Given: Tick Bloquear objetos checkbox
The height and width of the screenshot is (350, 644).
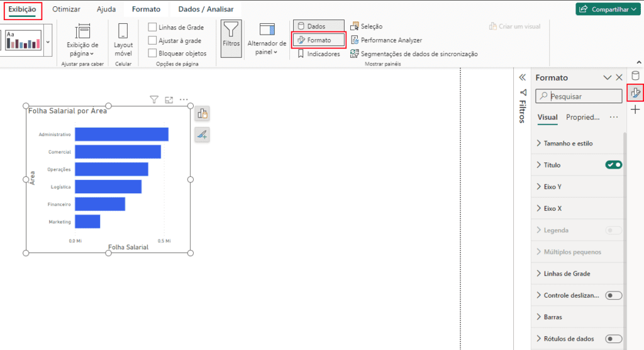Looking at the screenshot, I should pyautogui.click(x=152, y=53).
